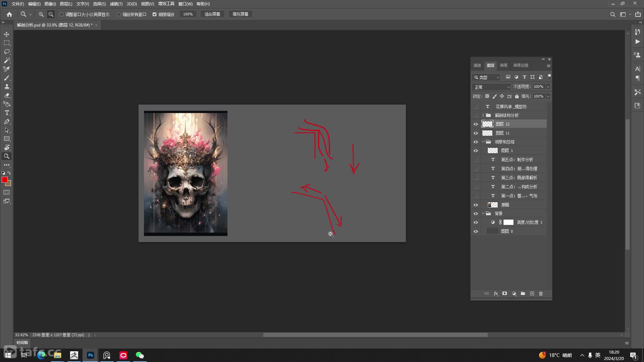Open the 文件(F) menu
This screenshot has height=362, width=644.
pyautogui.click(x=18, y=4)
